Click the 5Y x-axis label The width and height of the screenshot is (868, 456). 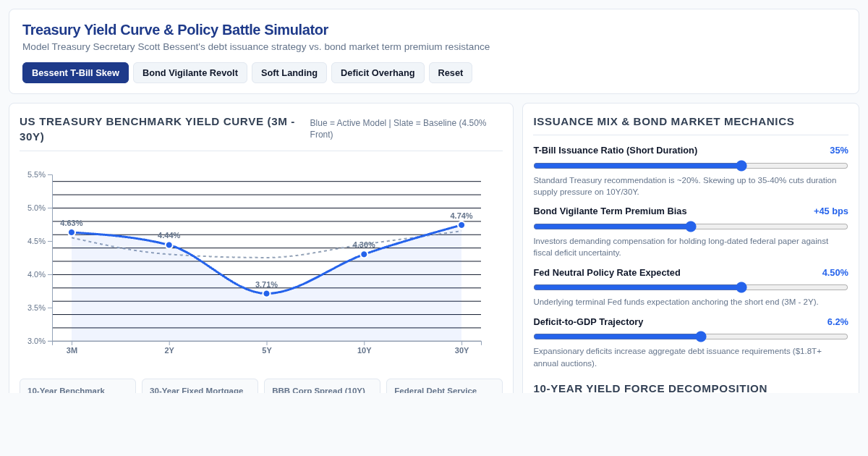267,350
